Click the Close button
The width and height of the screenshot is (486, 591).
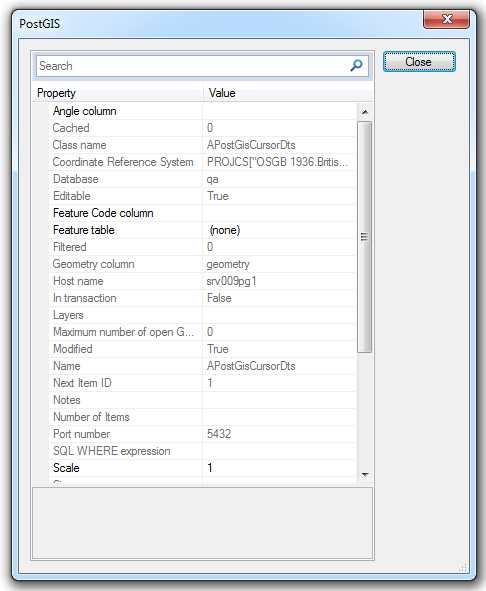click(x=419, y=62)
